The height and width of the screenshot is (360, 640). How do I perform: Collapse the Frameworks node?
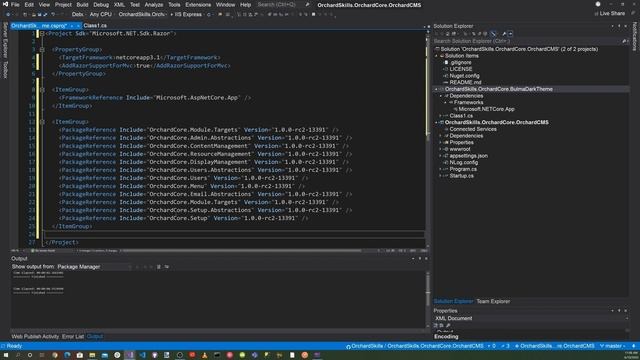pyautogui.click(x=445, y=102)
